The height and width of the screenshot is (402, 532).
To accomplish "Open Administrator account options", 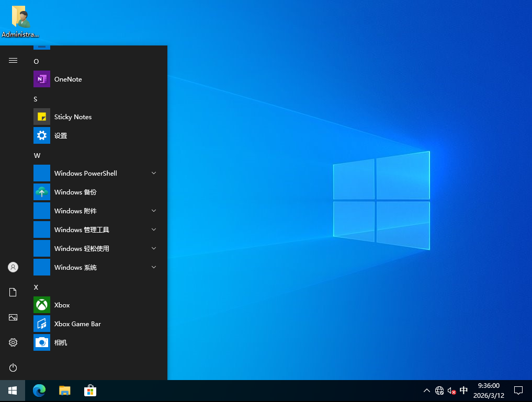I will click(x=13, y=267).
